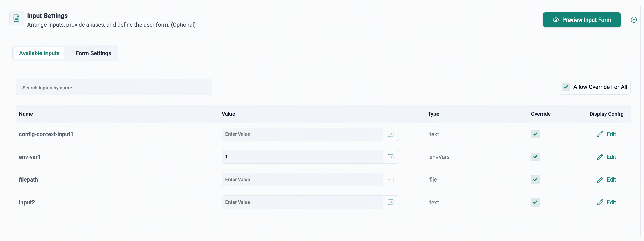Click the code icon beside config-context-input1 value
The height and width of the screenshot is (241, 644).
[x=390, y=134]
